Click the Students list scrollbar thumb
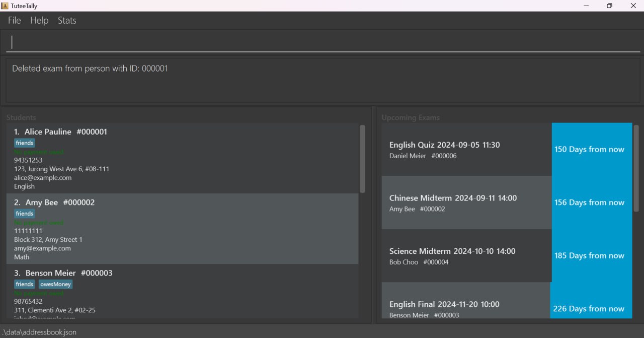Image resolution: width=644 pixels, height=338 pixels. click(x=362, y=159)
